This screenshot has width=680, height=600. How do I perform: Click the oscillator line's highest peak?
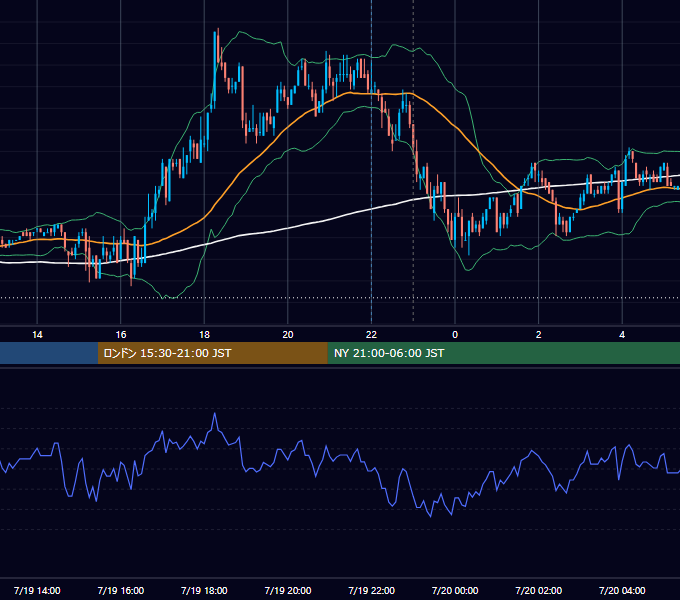215,414
